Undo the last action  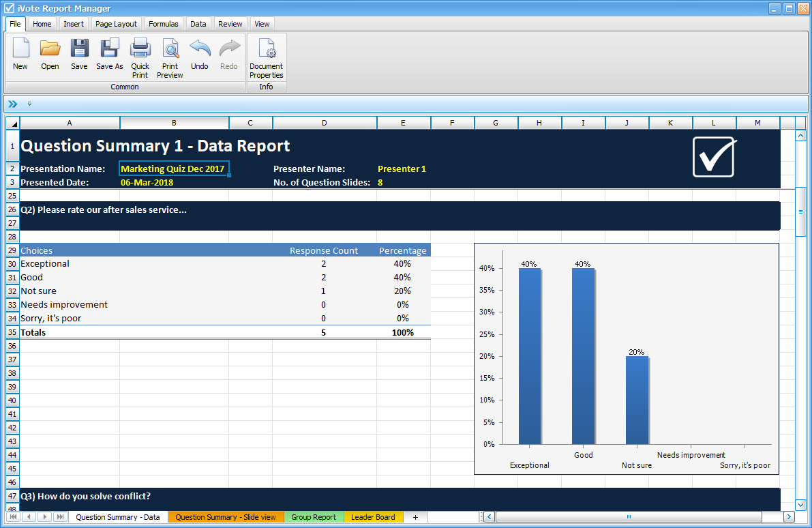pyautogui.click(x=199, y=51)
